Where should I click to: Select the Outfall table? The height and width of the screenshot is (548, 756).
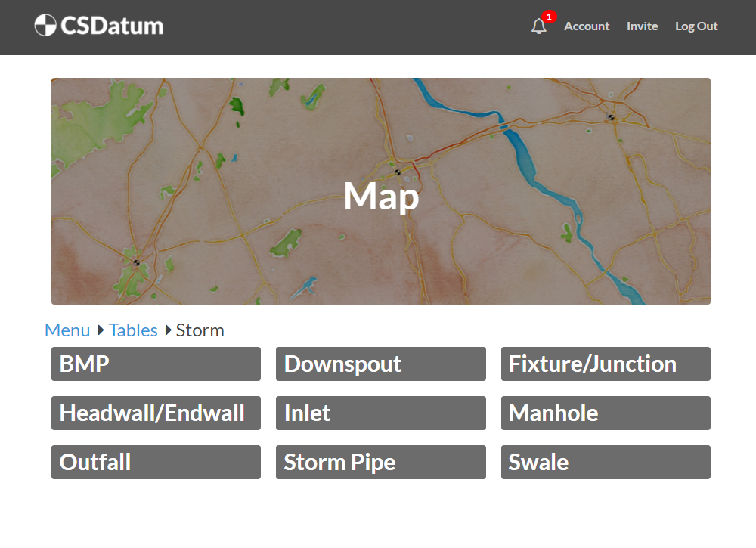click(x=156, y=463)
